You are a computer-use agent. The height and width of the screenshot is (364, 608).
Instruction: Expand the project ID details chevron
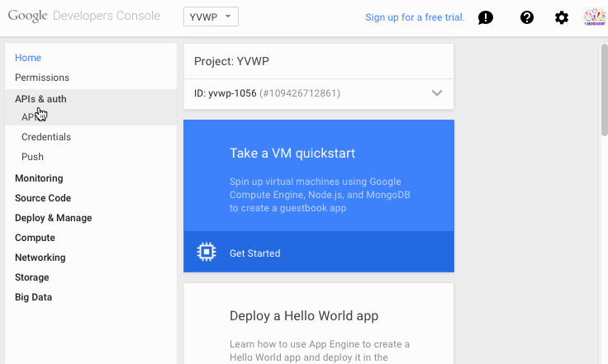(x=437, y=93)
